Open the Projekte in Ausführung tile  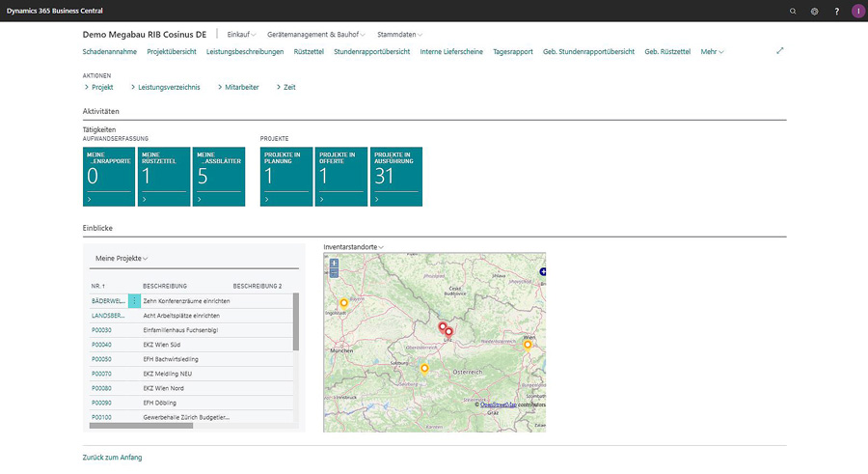pyautogui.click(x=396, y=177)
